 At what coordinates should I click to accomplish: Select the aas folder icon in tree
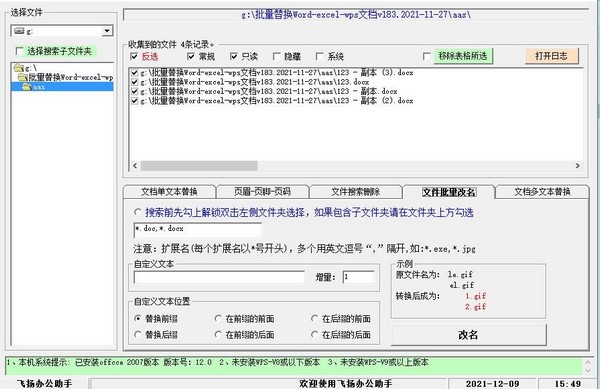click(x=27, y=87)
